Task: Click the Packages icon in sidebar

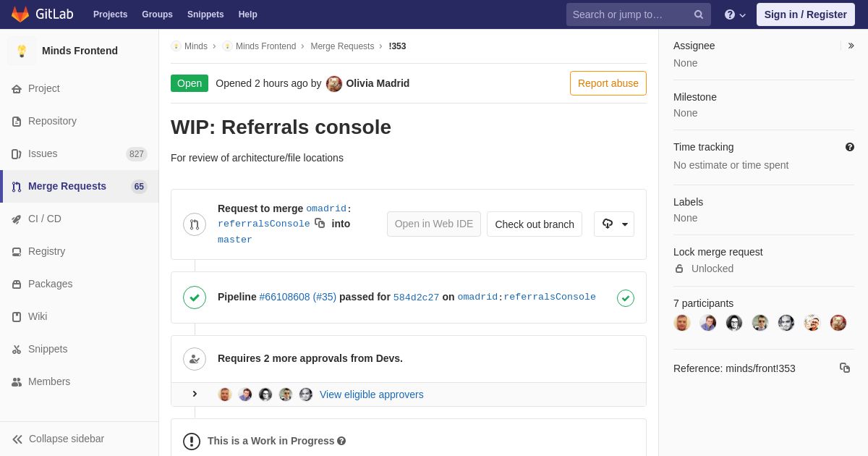Action: (x=17, y=284)
